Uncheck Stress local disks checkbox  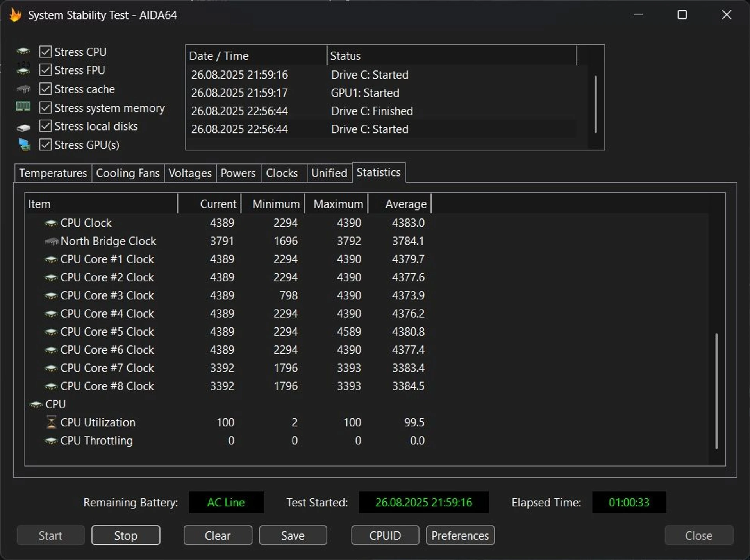(45, 126)
